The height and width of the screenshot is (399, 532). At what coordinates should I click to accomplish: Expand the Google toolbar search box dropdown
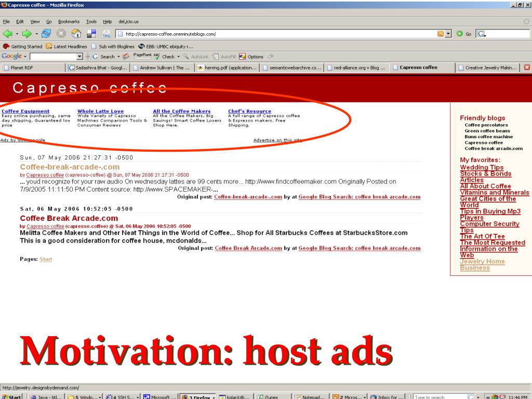79,57
